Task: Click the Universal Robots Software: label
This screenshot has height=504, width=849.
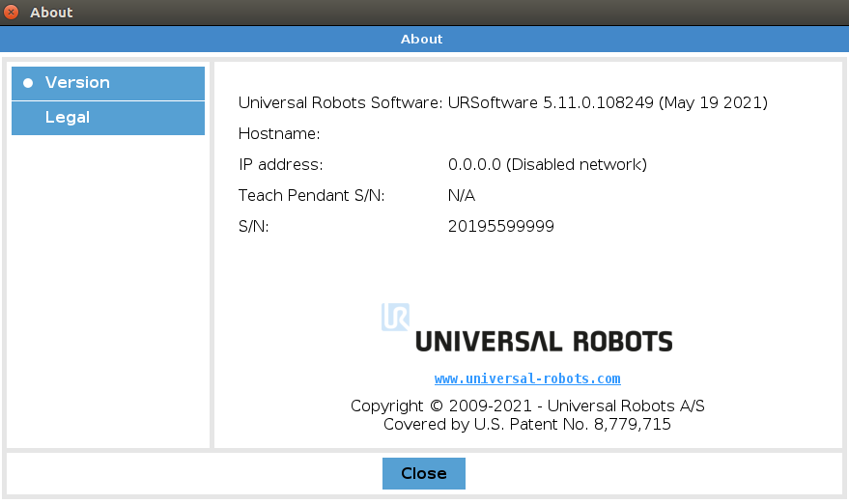Action: coord(341,103)
